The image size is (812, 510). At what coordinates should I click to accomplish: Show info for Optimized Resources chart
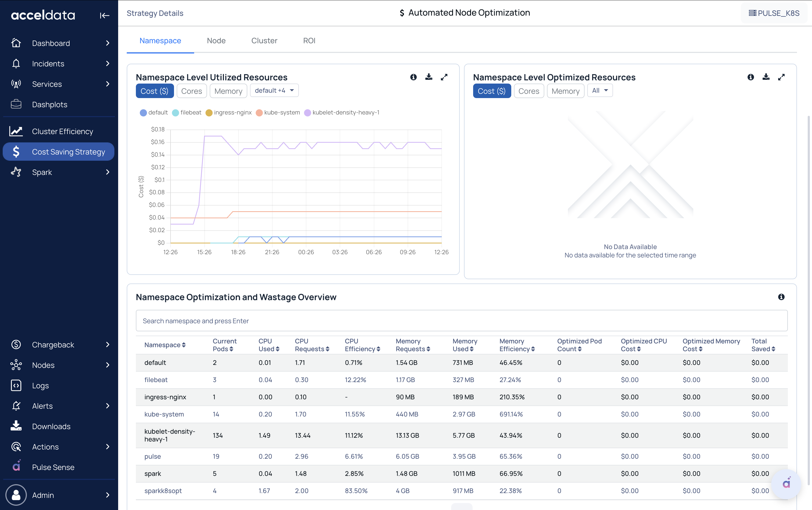(x=750, y=77)
